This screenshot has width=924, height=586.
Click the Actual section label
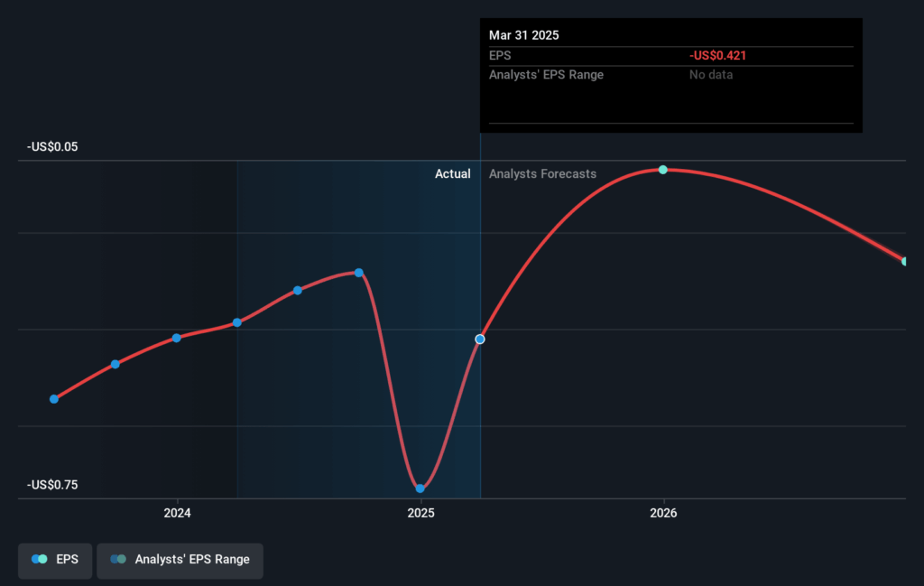coord(453,173)
